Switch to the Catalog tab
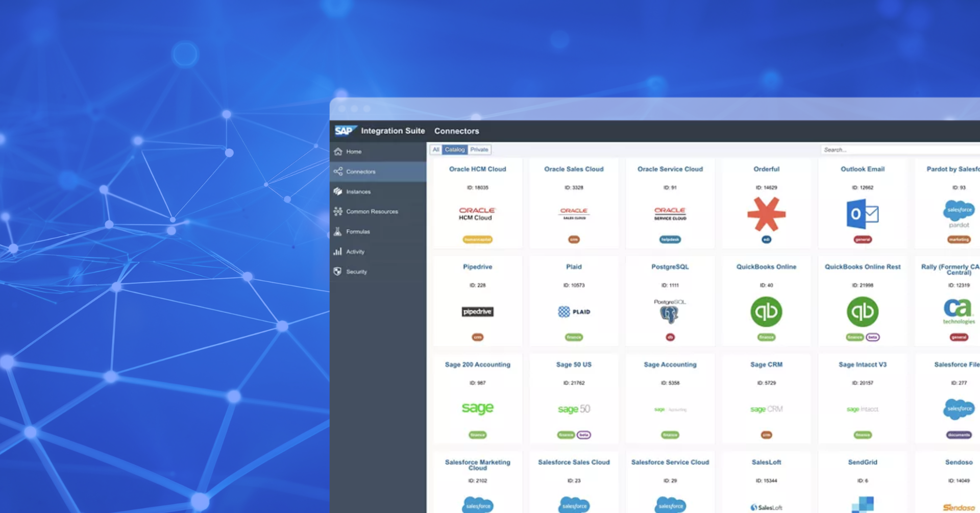 pos(454,150)
